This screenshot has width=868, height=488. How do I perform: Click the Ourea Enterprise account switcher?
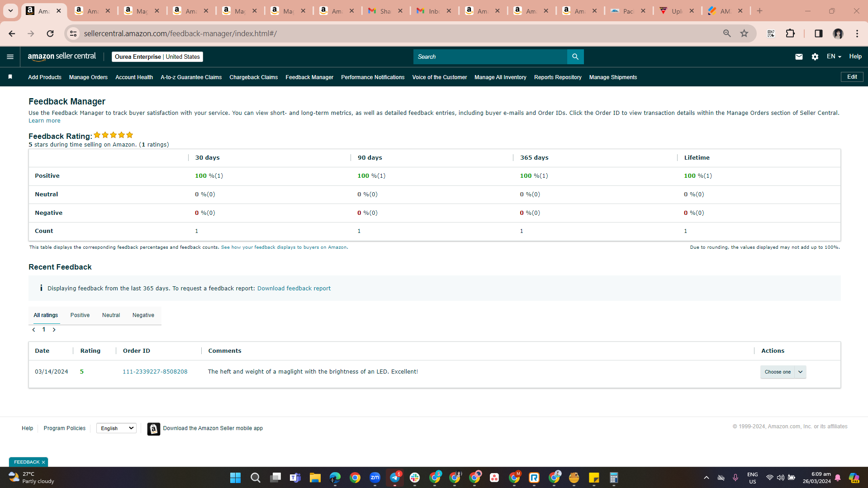coord(157,57)
